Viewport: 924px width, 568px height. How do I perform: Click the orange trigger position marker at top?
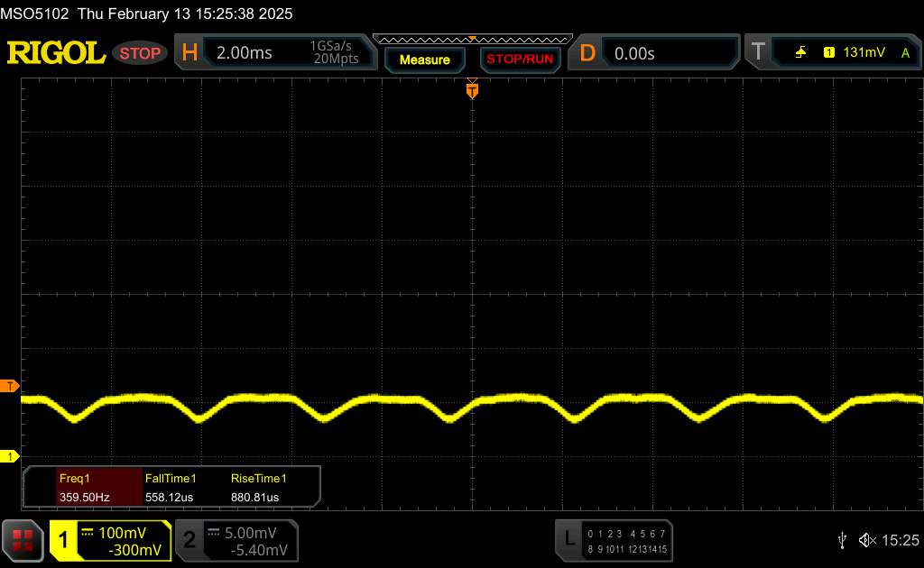472,90
